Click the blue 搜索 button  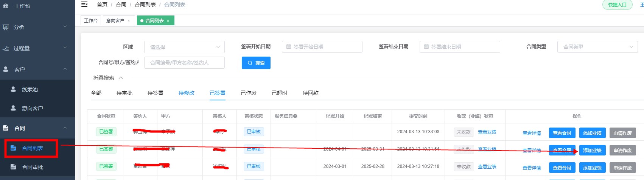point(256,63)
